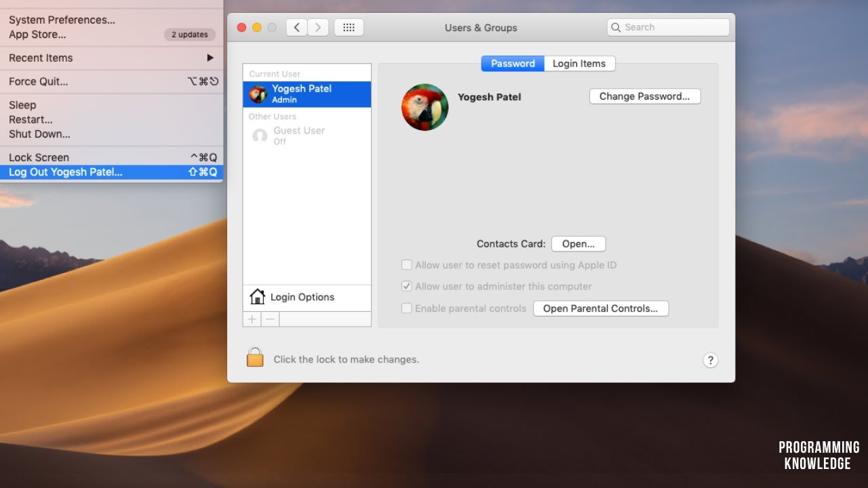Click the Guest User silhouette icon
868x488 pixels.
tap(260, 136)
